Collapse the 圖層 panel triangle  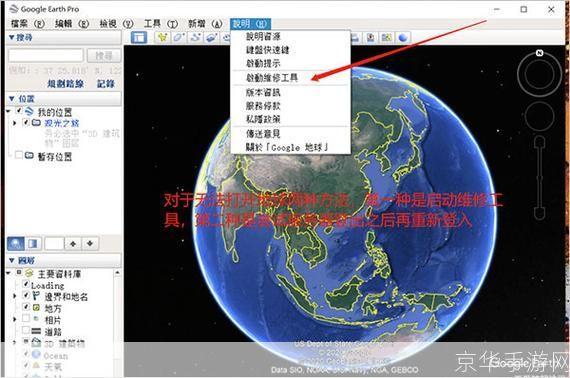(12, 260)
